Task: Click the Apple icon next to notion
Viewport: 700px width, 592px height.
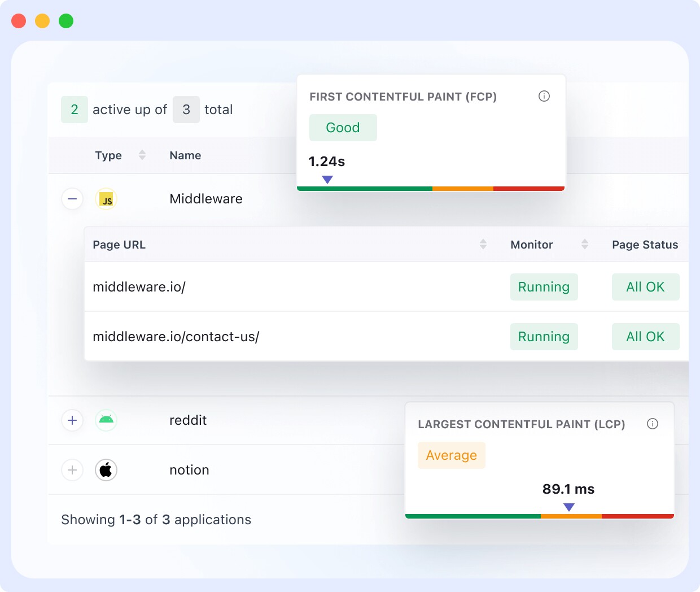Action: (x=106, y=470)
